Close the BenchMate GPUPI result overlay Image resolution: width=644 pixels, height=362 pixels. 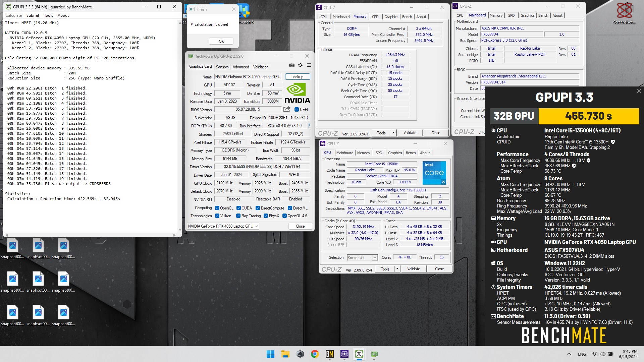(639, 91)
